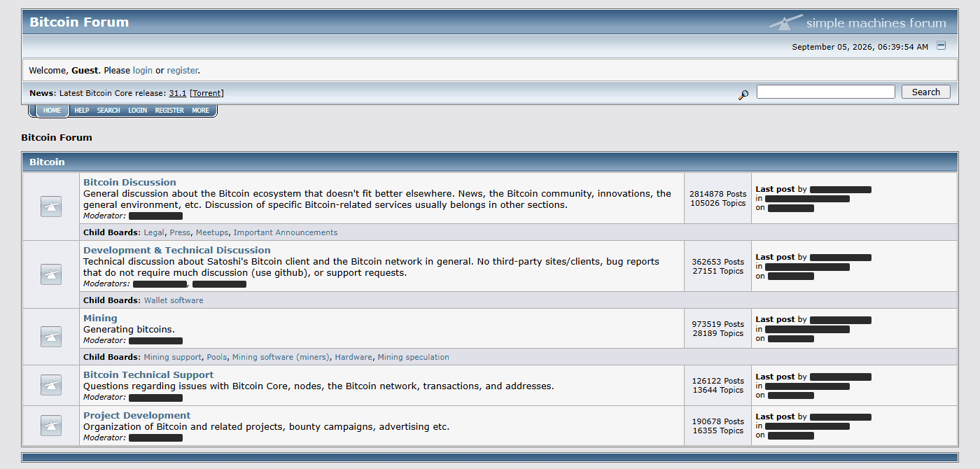Open the Press child board
This screenshot has width=980, height=469.
click(x=180, y=232)
